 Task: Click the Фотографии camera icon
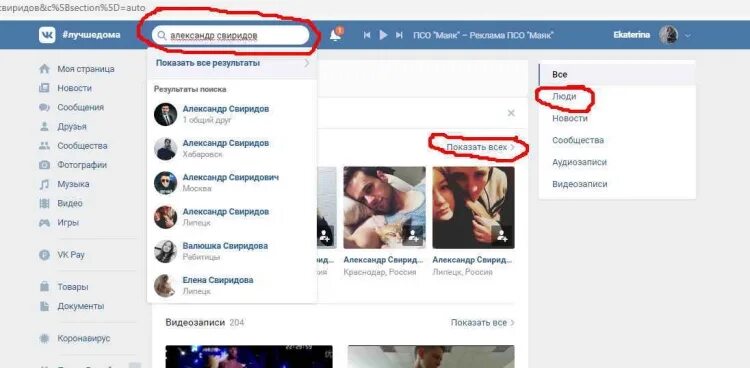click(x=44, y=165)
